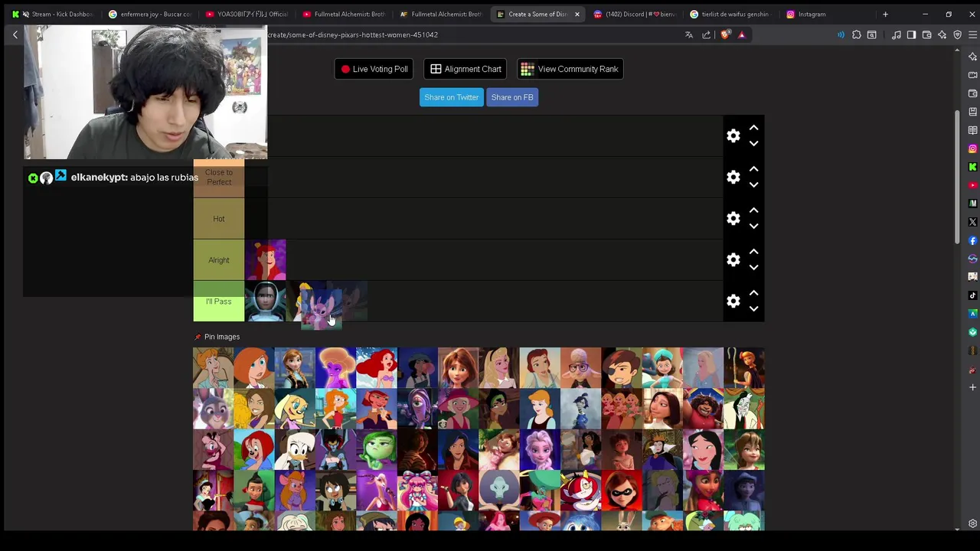The height and width of the screenshot is (551, 980).
Task: Open settings gear for Hot tier
Action: click(x=733, y=219)
